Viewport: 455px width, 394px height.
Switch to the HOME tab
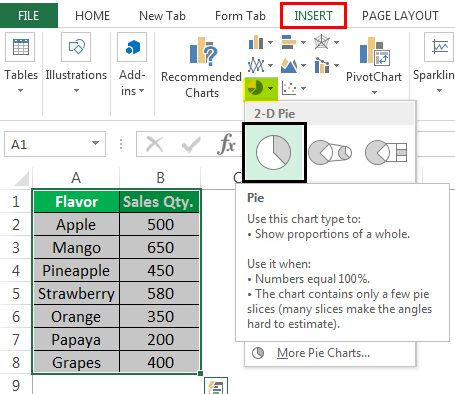coord(92,16)
